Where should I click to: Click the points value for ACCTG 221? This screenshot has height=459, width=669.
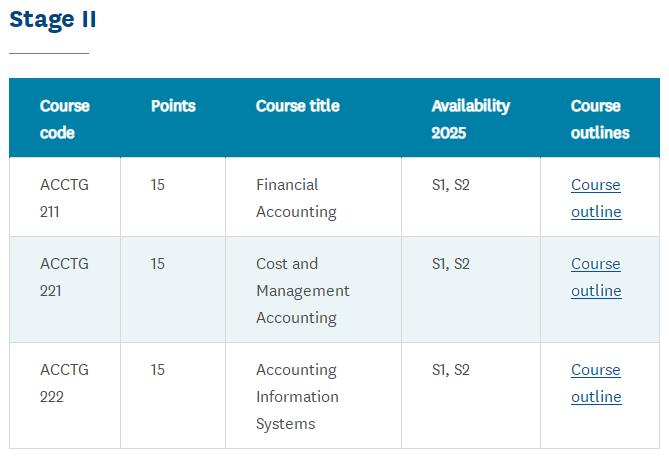[x=158, y=264]
